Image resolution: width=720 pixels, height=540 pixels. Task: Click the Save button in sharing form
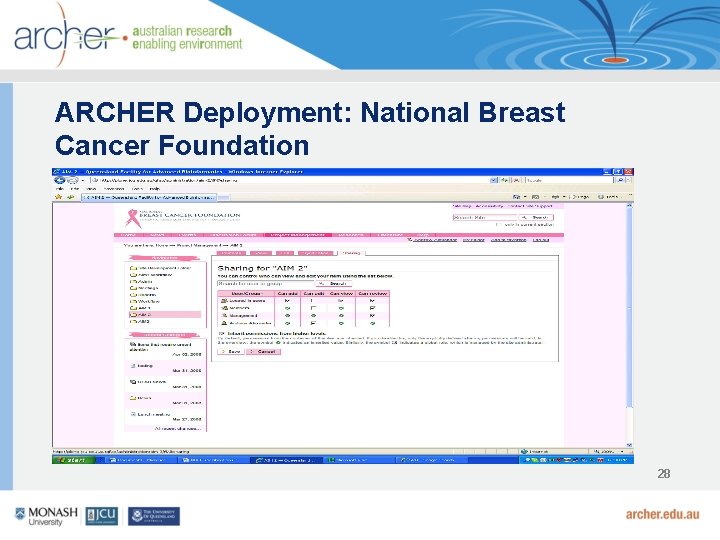click(x=231, y=351)
